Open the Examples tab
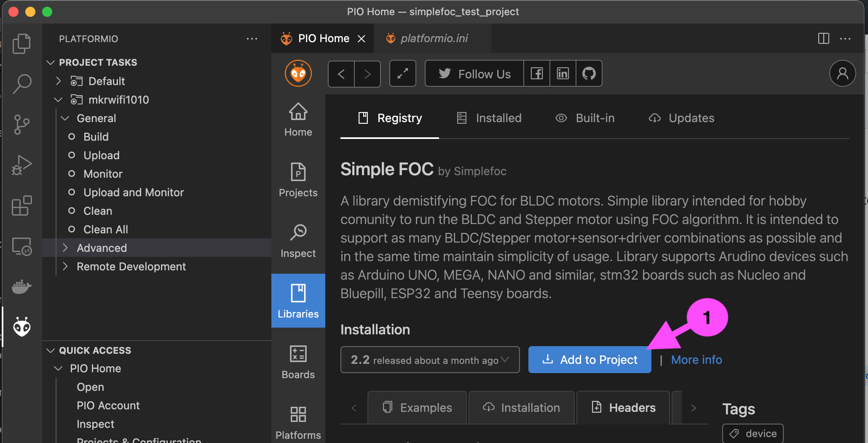The height and width of the screenshot is (443, 868). (417, 408)
